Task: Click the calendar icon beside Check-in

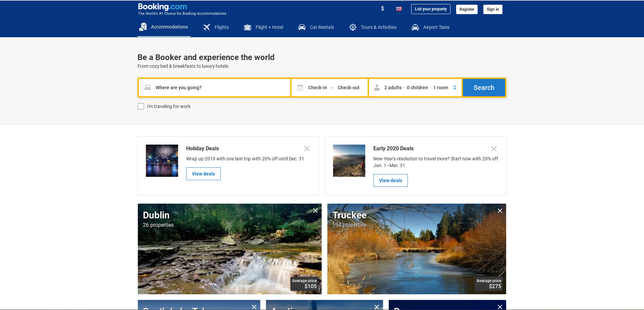Action: (300, 88)
